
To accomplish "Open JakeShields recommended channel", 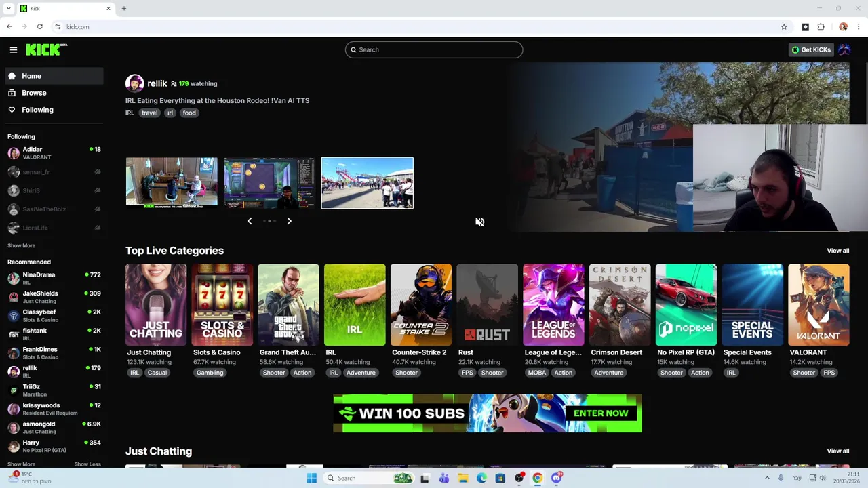I will coord(54,297).
